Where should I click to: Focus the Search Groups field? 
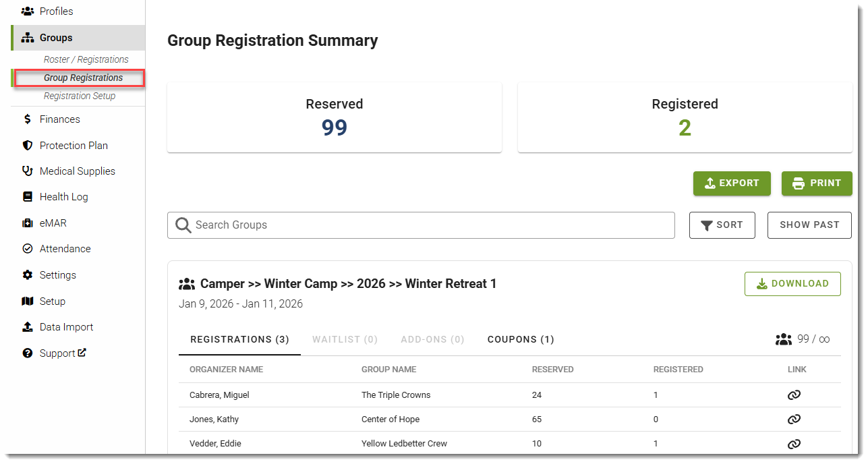click(421, 225)
